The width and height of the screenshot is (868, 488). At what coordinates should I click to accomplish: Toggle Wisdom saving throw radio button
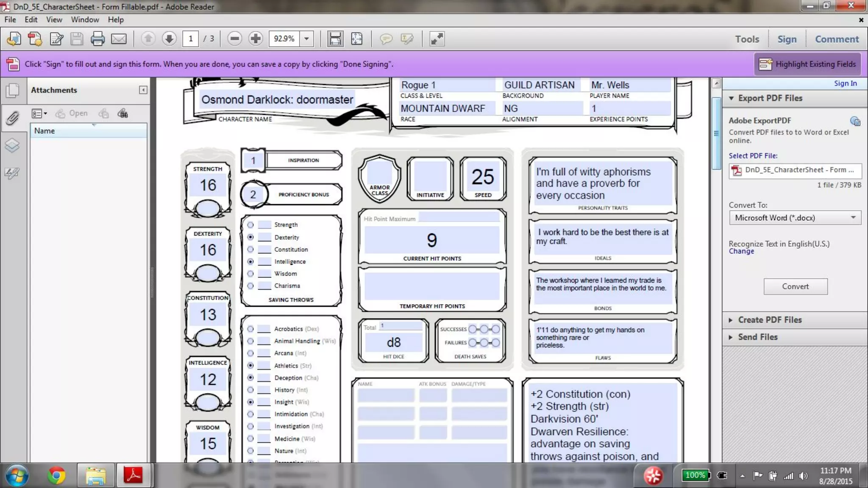point(250,274)
